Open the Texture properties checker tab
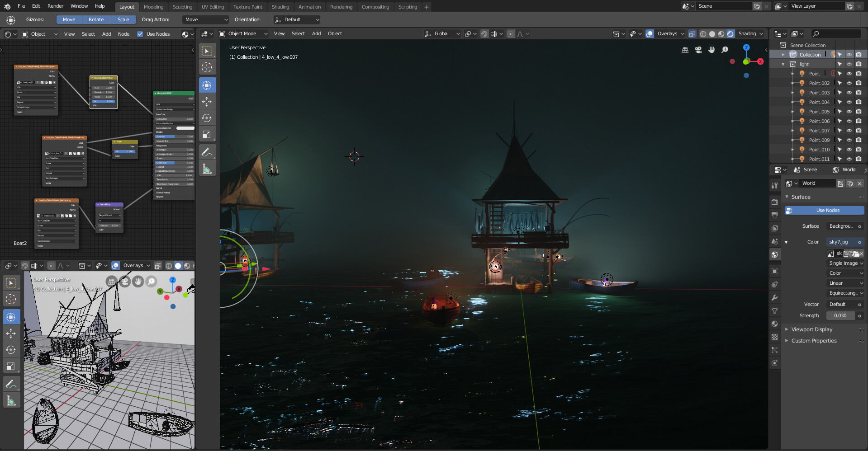 (x=775, y=337)
